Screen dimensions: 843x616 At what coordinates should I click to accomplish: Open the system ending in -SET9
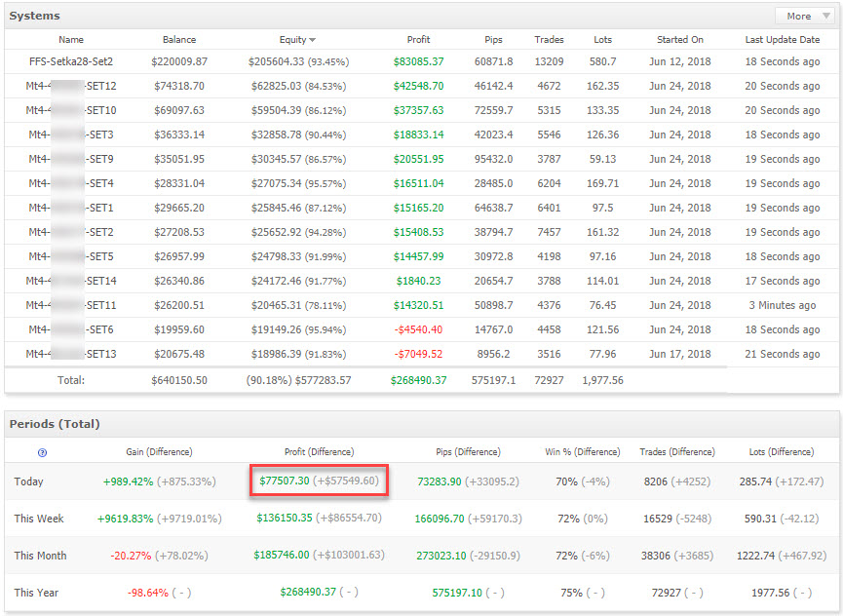pyautogui.click(x=71, y=159)
